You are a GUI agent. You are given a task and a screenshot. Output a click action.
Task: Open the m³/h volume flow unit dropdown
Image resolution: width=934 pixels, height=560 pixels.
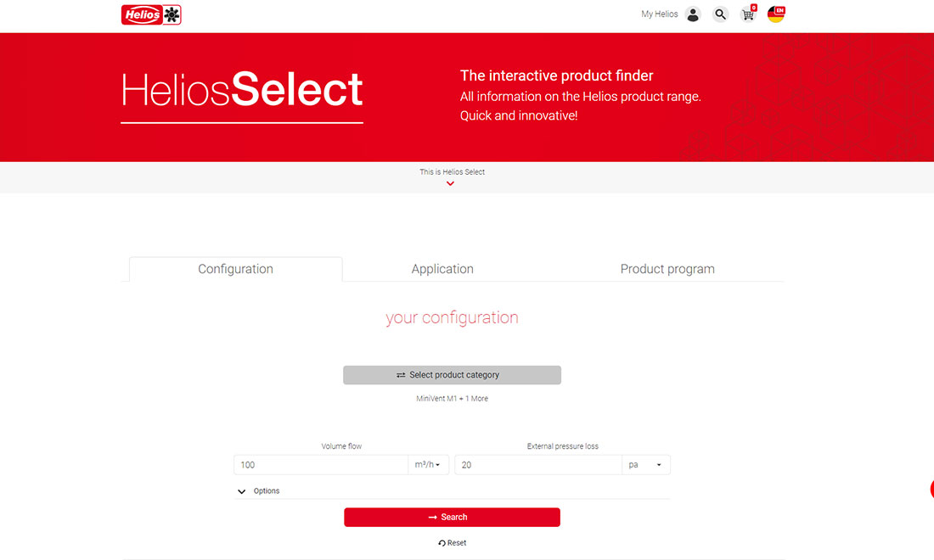(428, 465)
